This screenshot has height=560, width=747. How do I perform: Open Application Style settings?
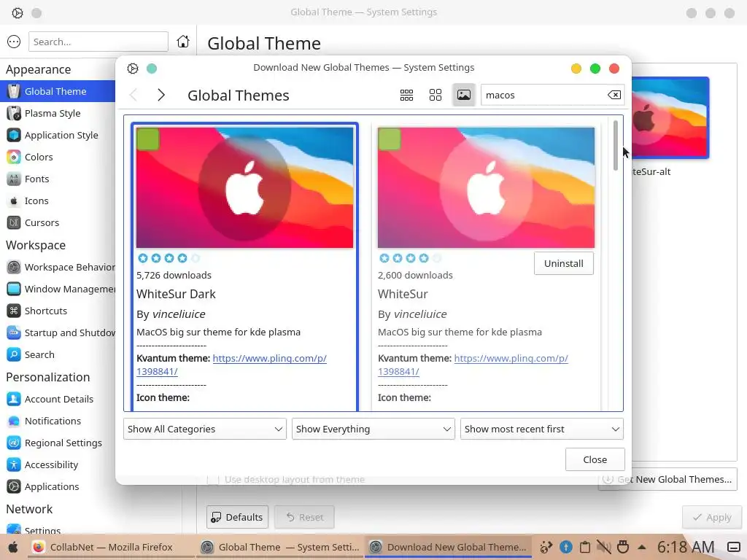click(x=58, y=135)
